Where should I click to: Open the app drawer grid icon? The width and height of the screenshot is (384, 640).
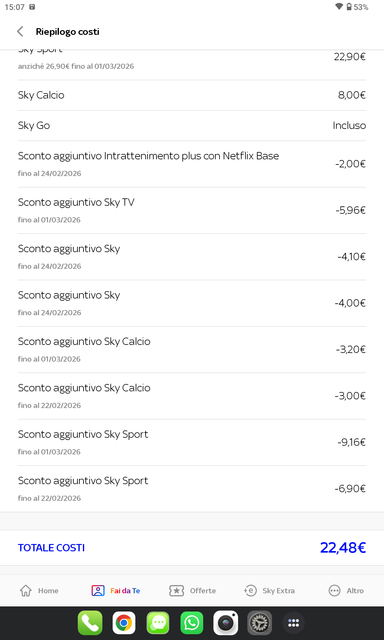click(293, 623)
